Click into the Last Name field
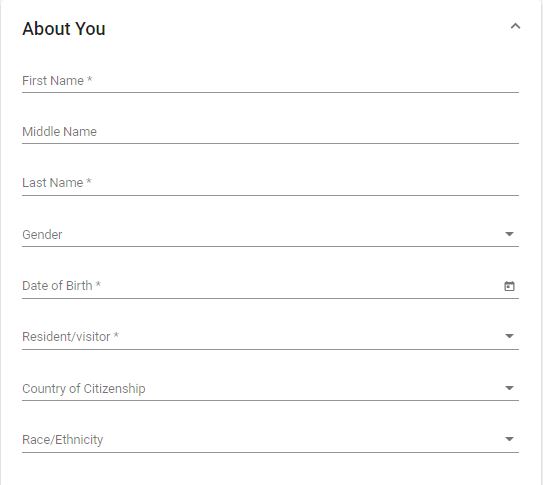The height and width of the screenshot is (485, 543). pyautogui.click(x=270, y=183)
